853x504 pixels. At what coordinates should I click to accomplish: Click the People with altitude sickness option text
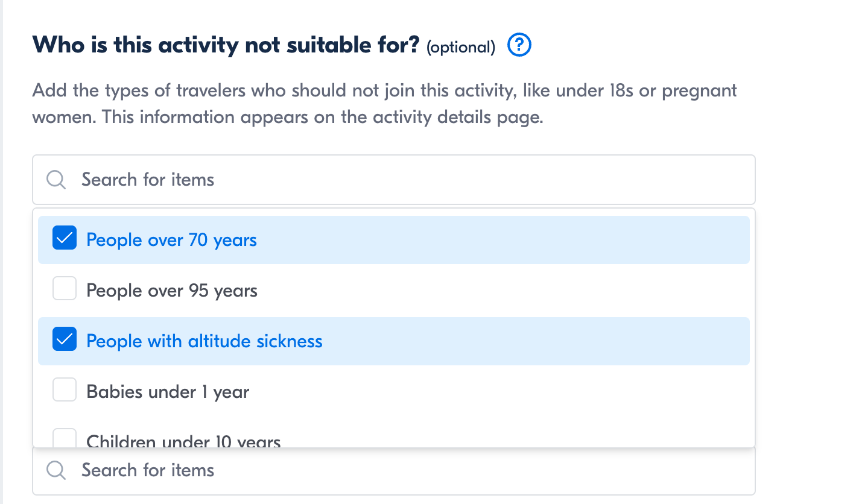click(204, 341)
